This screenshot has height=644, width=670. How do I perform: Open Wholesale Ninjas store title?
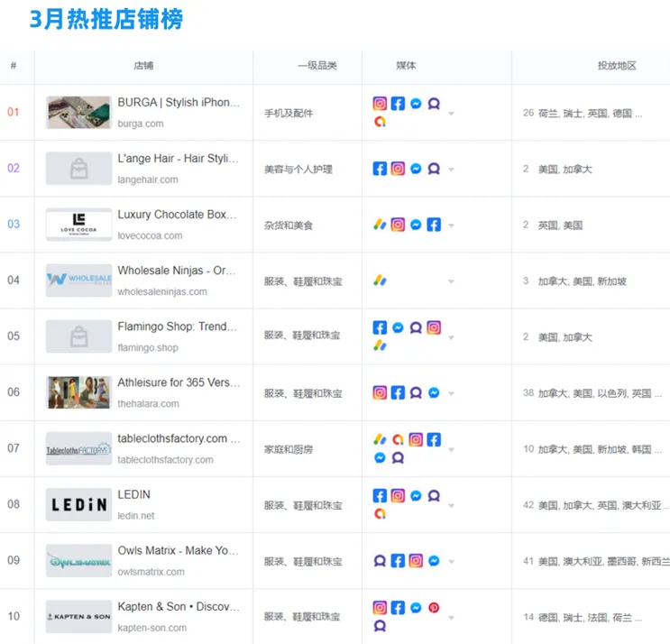point(176,271)
